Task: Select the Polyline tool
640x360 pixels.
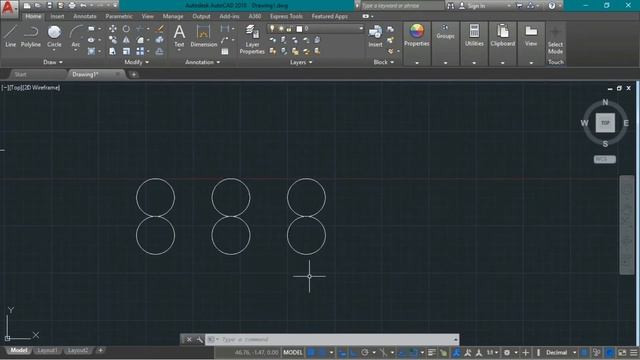Action: [31, 36]
